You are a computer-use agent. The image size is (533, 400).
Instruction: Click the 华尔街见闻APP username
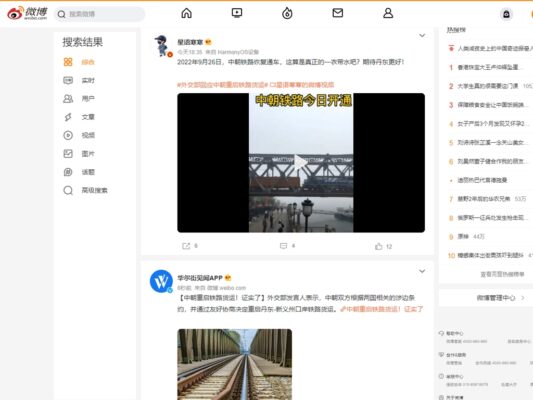pyautogui.click(x=200, y=278)
